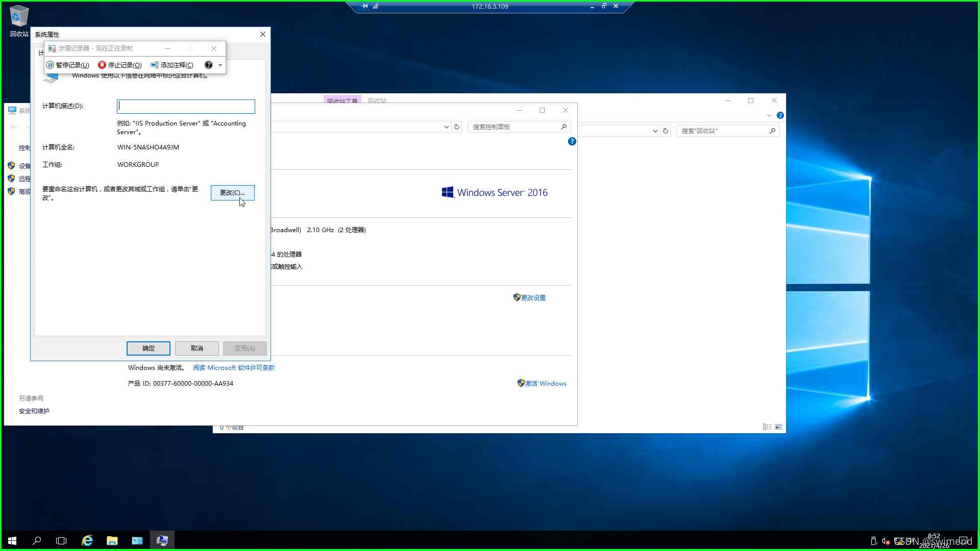Click the control panel search magnifier icon
Viewport: 980px width, 551px height.
point(564,127)
